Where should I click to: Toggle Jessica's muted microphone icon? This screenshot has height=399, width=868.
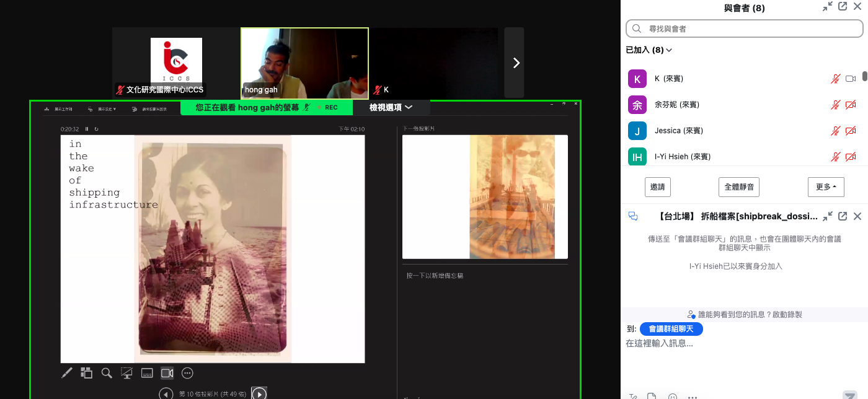click(836, 131)
